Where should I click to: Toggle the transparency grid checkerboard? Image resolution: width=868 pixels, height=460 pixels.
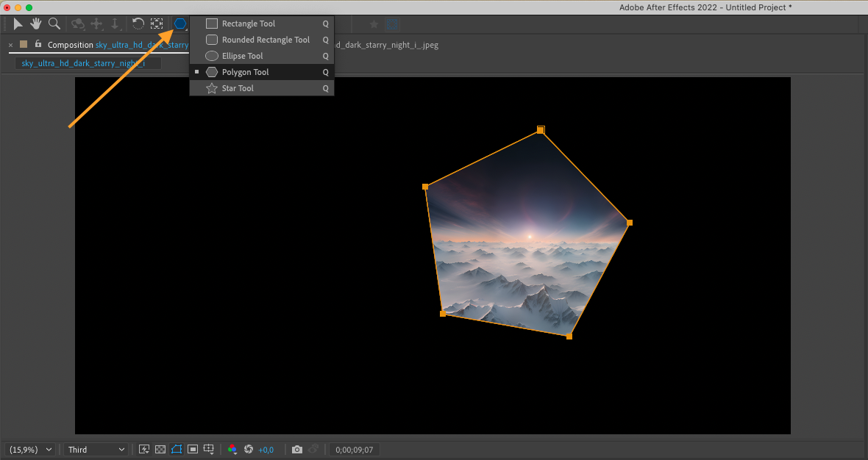click(160, 450)
